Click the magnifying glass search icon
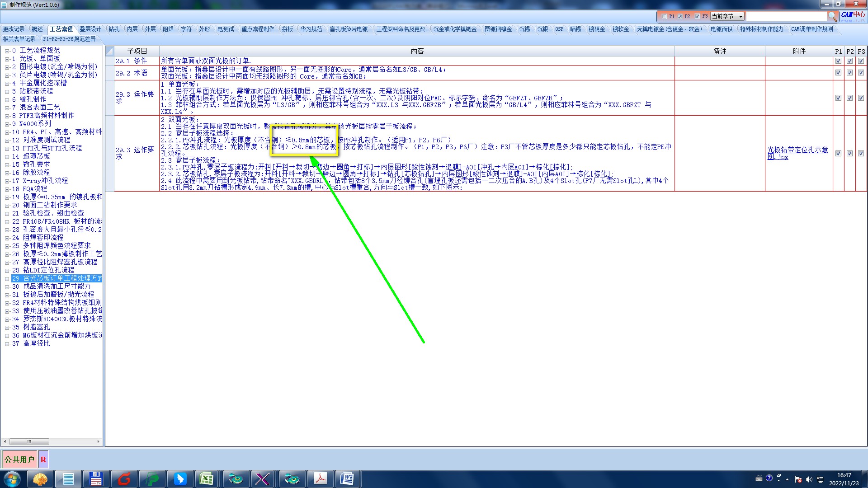Viewport: 868px width, 488px height. pyautogui.click(x=832, y=16)
